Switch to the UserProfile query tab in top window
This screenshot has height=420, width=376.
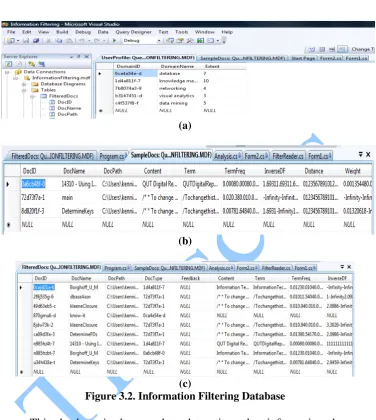148,58
